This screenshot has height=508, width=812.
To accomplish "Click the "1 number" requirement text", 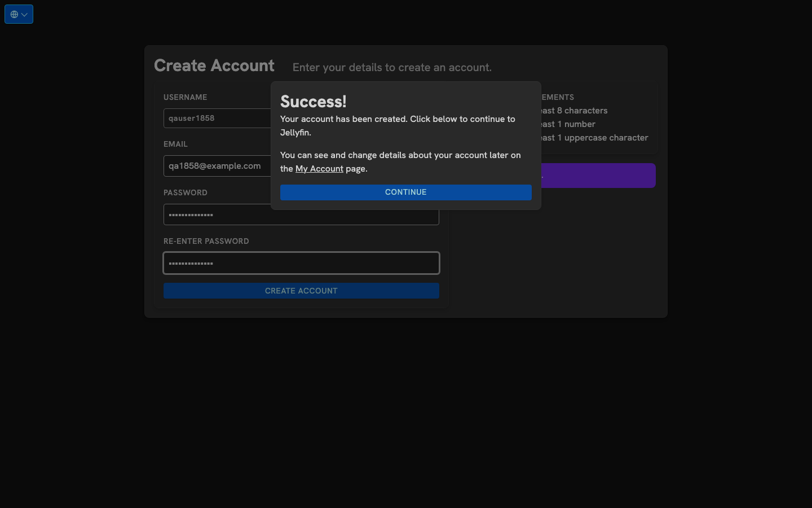I will [x=576, y=124].
